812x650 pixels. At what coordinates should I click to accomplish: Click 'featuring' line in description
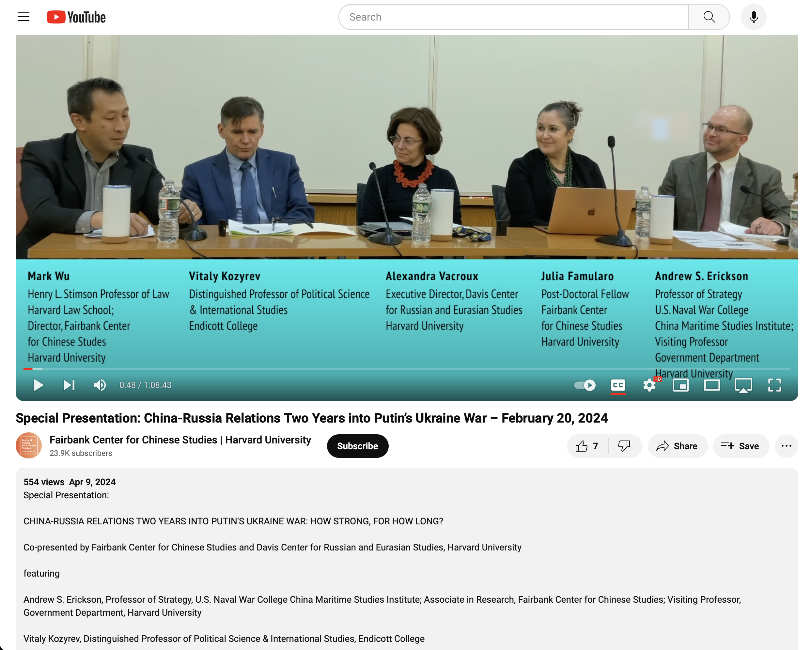[41, 573]
